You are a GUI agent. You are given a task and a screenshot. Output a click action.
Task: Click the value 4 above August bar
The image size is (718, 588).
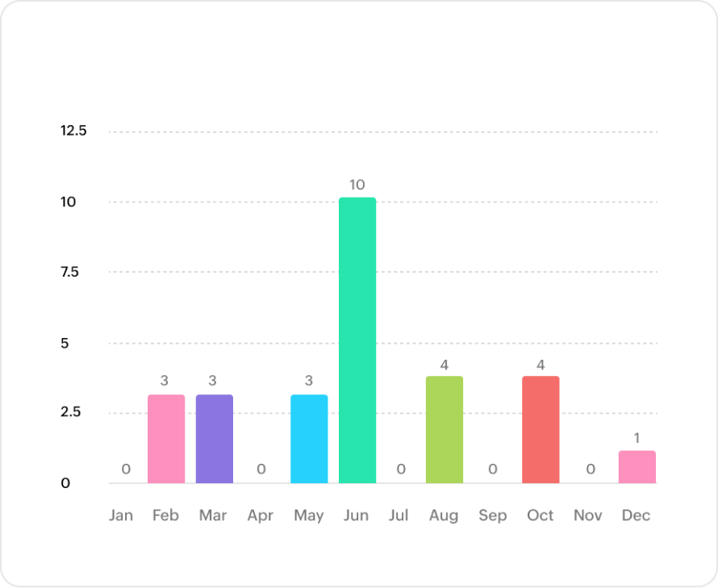(445, 365)
